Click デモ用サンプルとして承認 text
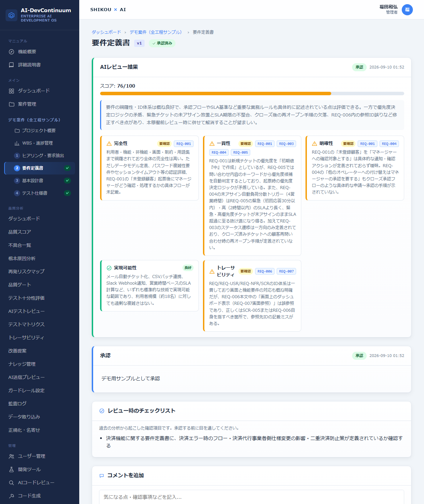The image size is (424, 504). pyautogui.click(x=131, y=379)
